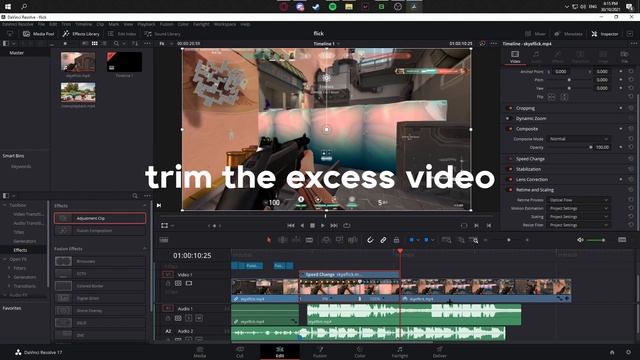
Task: Collapse the Open FX tree node
Action: coord(5,259)
